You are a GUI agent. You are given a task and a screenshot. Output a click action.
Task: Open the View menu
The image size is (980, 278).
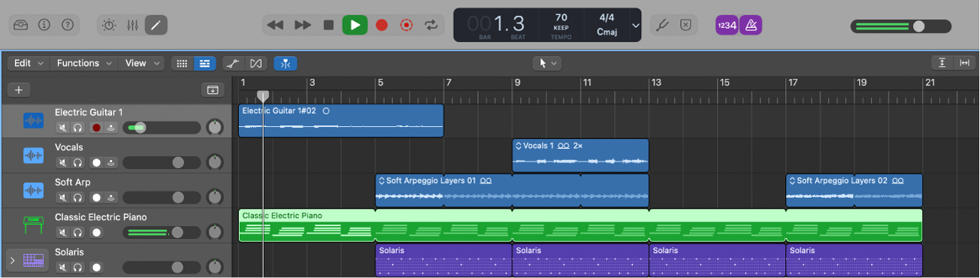142,63
